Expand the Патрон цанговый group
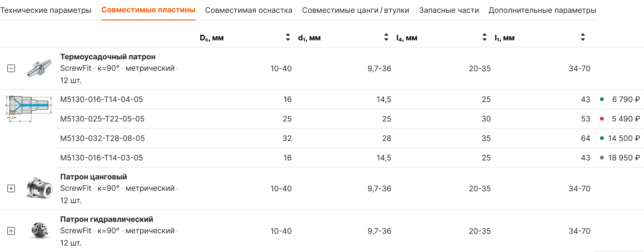This screenshot has width=644, height=252. tap(11, 188)
